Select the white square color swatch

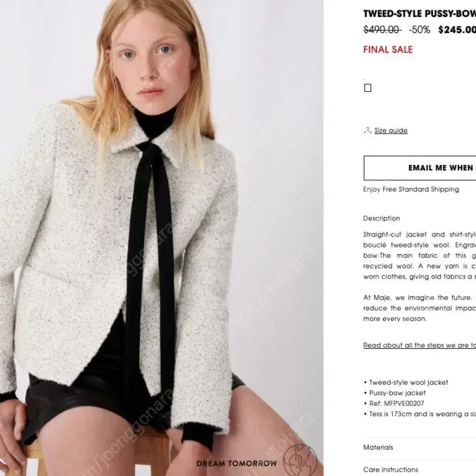(368, 88)
